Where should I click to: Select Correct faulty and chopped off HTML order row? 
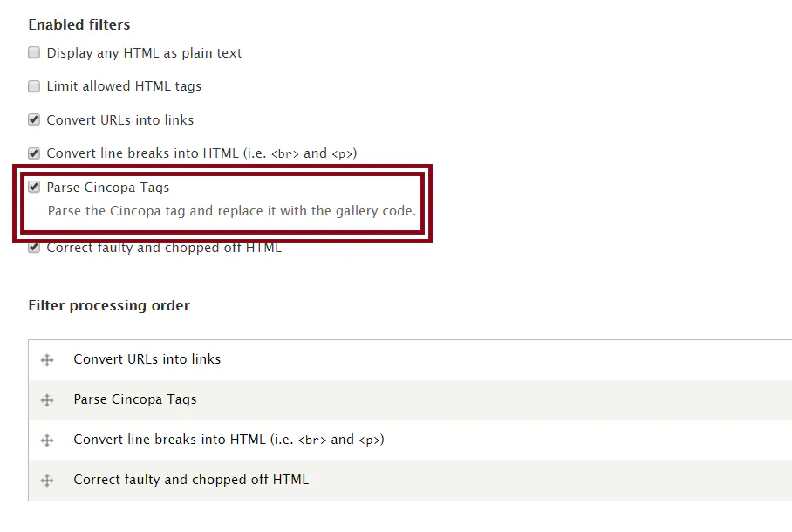coord(410,480)
